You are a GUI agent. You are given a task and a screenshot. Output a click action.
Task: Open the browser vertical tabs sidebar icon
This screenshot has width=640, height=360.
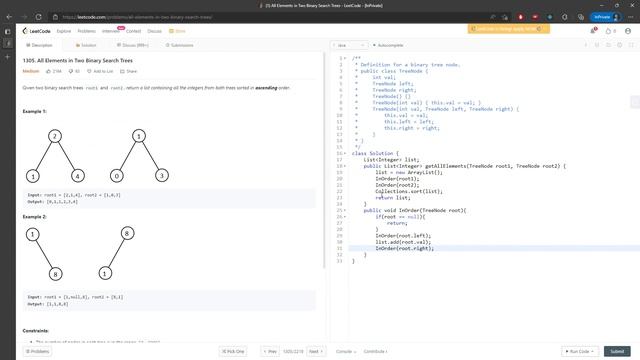[8, 31]
